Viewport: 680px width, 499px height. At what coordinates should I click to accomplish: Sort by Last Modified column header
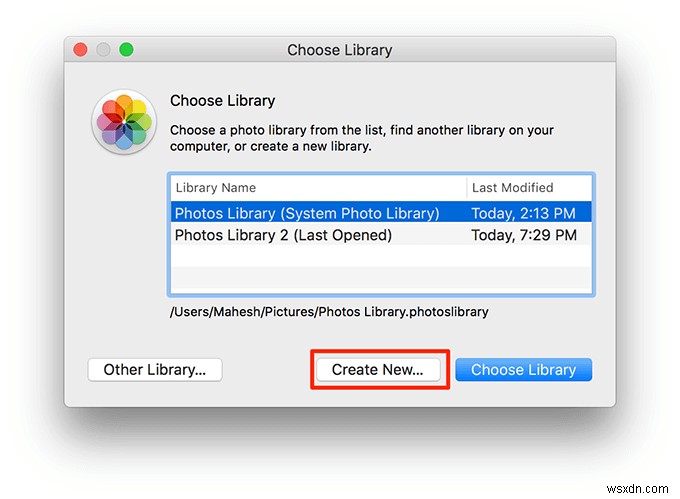click(512, 187)
